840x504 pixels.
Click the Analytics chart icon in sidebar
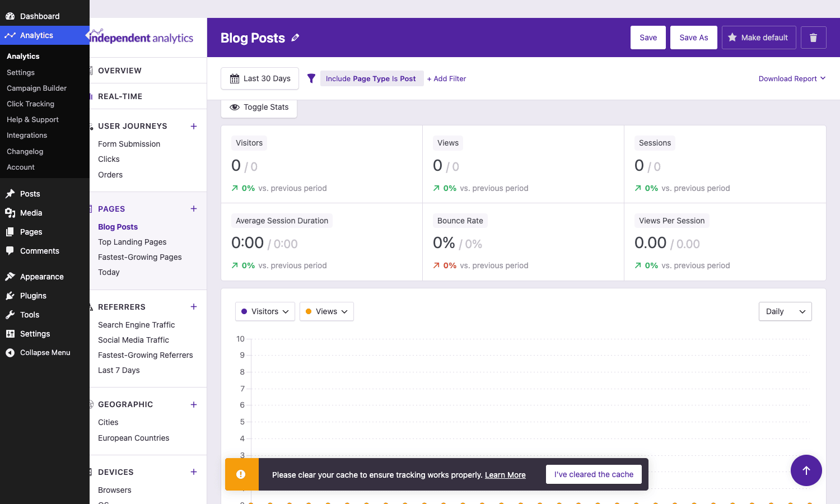(x=10, y=35)
